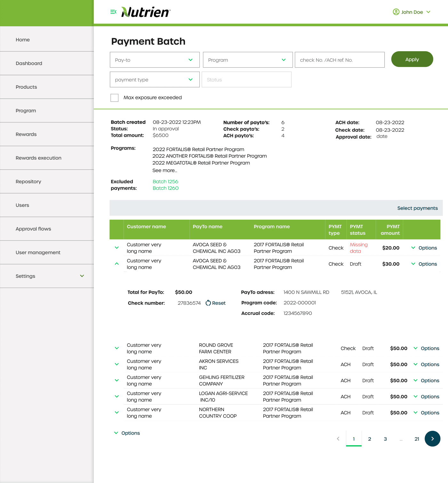The height and width of the screenshot is (483, 448).
Task: Click the Select payments link
Action: (417, 208)
